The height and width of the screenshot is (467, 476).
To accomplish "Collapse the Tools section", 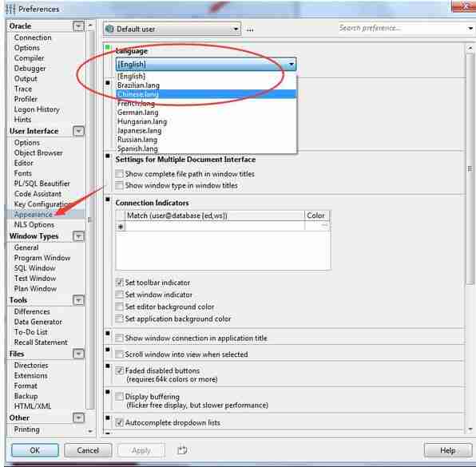I will (x=78, y=300).
